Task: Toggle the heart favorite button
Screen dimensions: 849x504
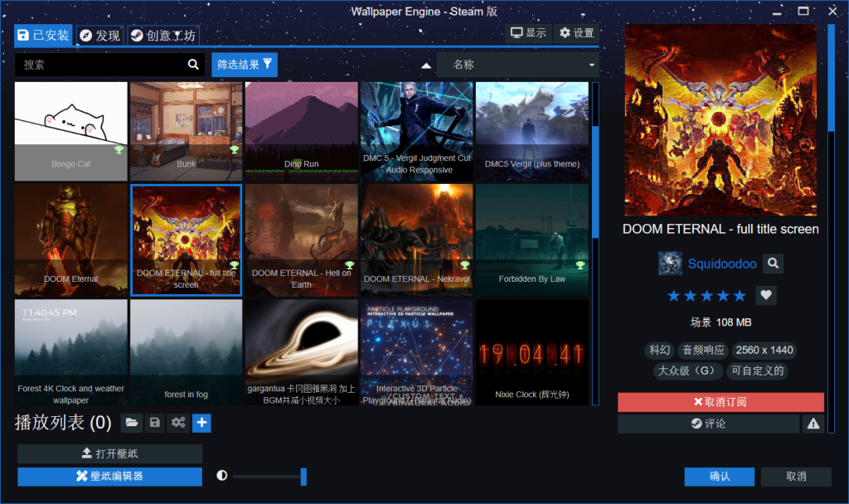Action: click(766, 295)
